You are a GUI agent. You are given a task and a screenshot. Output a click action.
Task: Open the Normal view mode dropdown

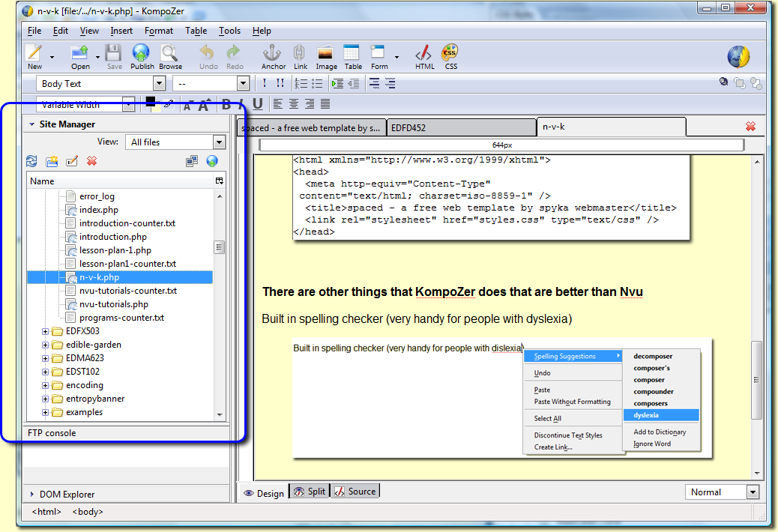753,492
